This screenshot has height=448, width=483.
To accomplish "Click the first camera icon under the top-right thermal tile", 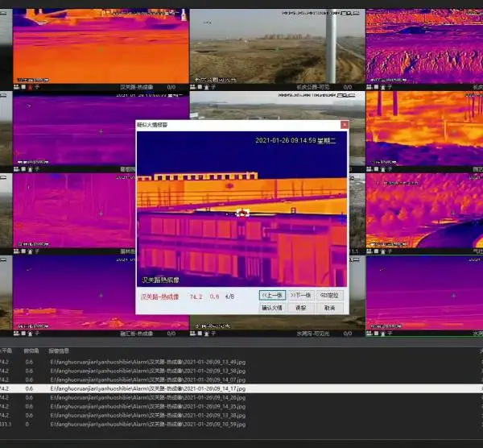I will [369, 87].
